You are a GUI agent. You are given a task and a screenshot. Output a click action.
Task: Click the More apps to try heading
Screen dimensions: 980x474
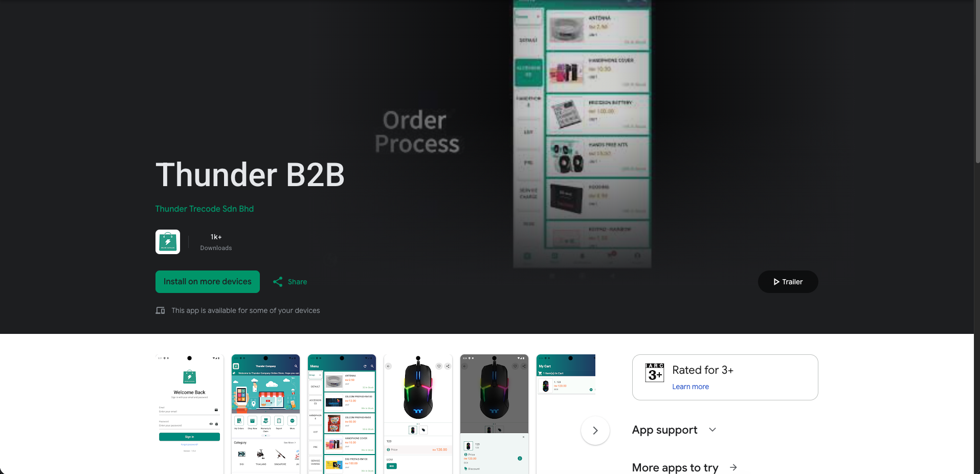pyautogui.click(x=675, y=467)
